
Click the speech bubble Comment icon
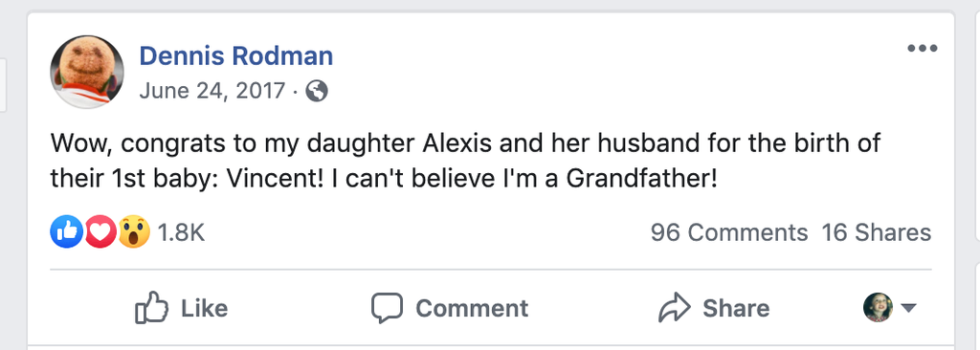coord(387,308)
